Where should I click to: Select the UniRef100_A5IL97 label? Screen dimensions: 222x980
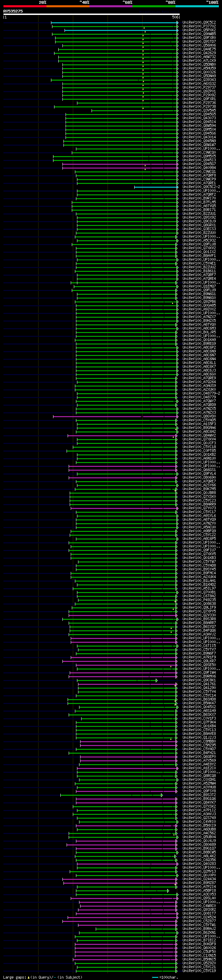tap(199, 589)
